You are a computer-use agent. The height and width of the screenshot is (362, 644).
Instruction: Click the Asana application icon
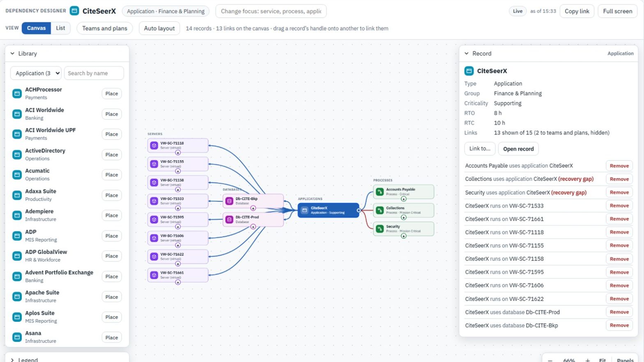[x=17, y=337]
